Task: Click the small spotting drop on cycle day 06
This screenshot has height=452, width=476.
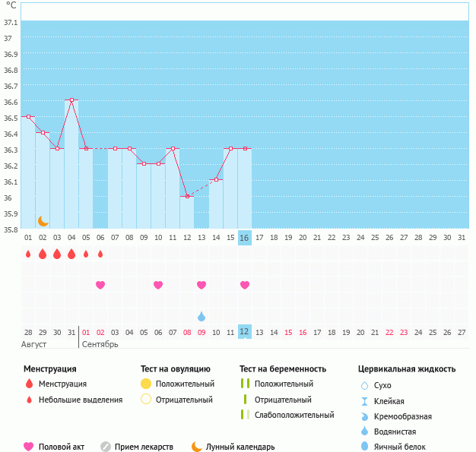Action: point(100,254)
